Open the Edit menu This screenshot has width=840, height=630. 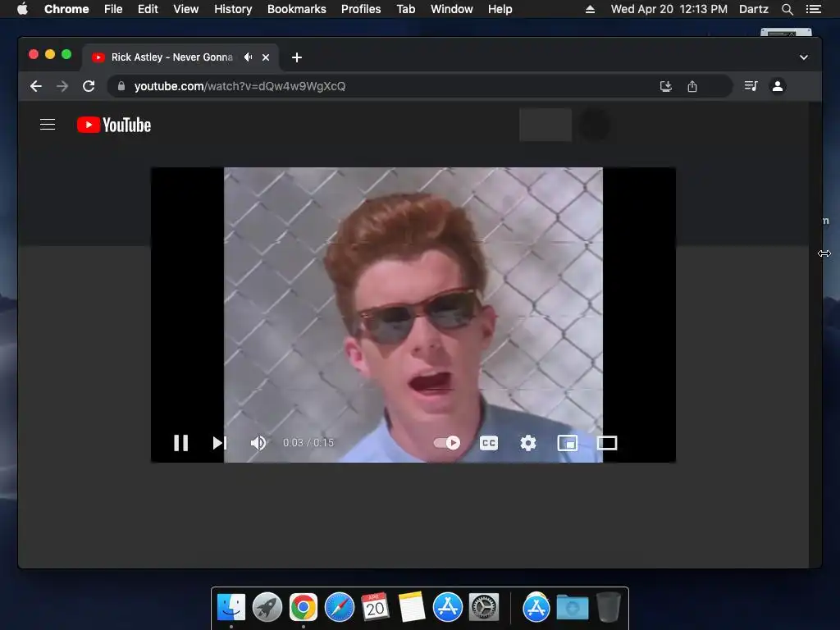pos(148,9)
